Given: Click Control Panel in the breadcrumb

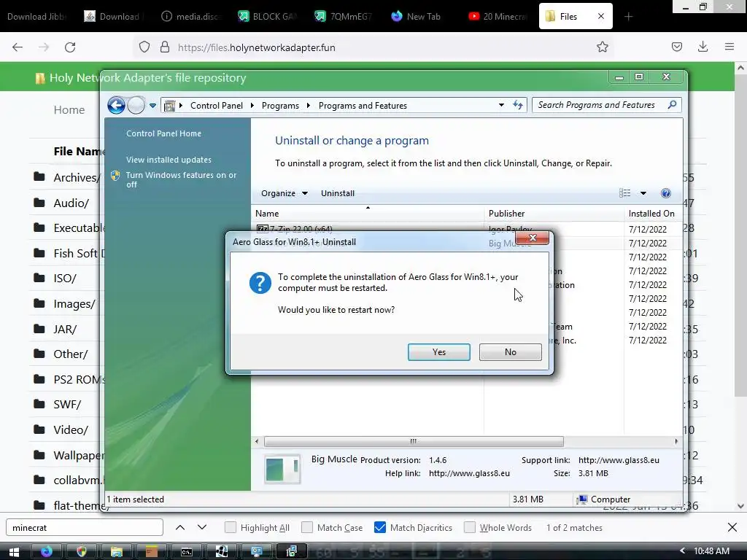Looking at the screenshot, I should click(216, 106).
